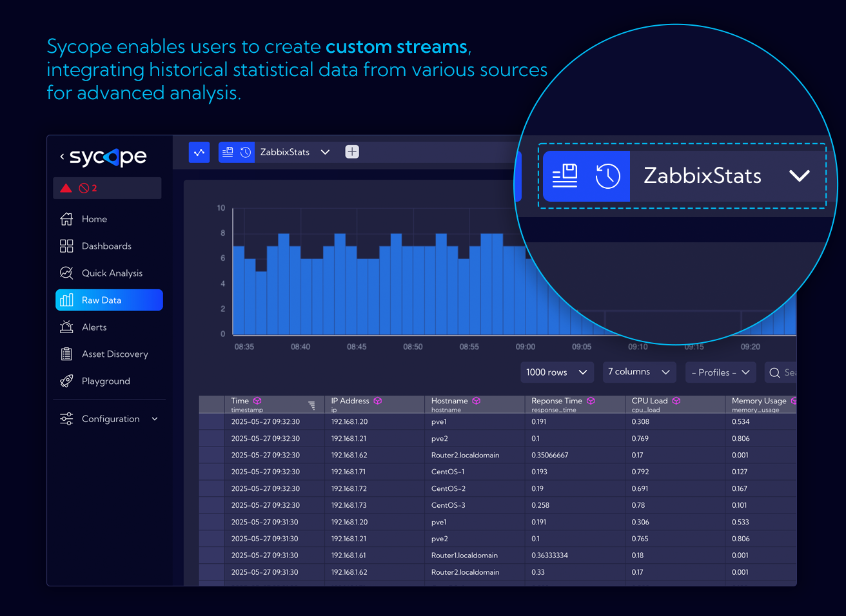
Task: Add a new tab with the plus button
Action: (x=352, y=152)
